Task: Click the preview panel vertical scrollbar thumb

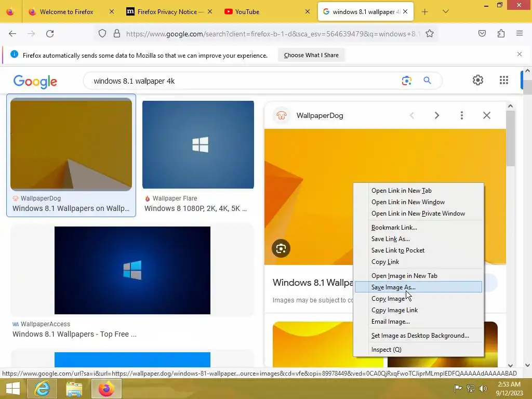Action: (510, 138)
